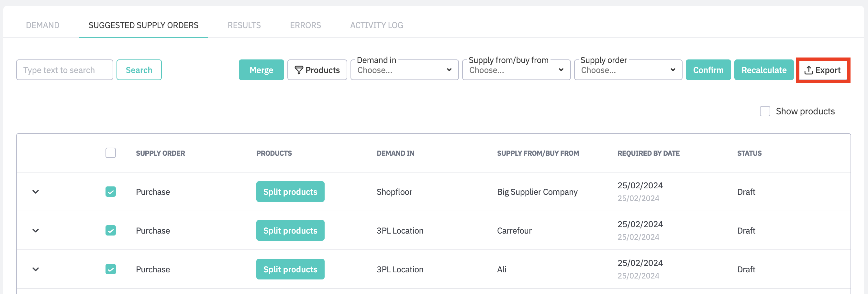The width and height of the screenshot is (868, 294).
Task: Click the Export button with upload icon
Action: 822,70
